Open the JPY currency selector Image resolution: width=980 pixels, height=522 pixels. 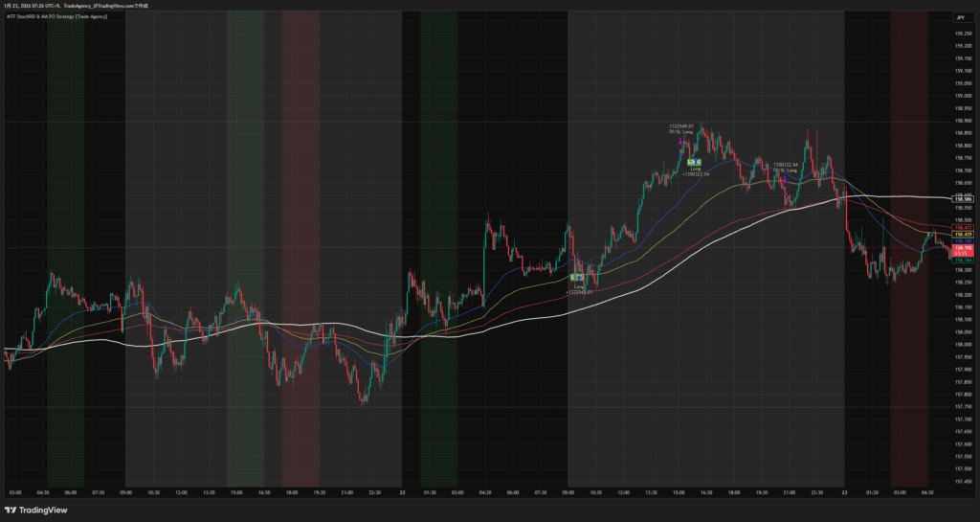pos(960,18)
